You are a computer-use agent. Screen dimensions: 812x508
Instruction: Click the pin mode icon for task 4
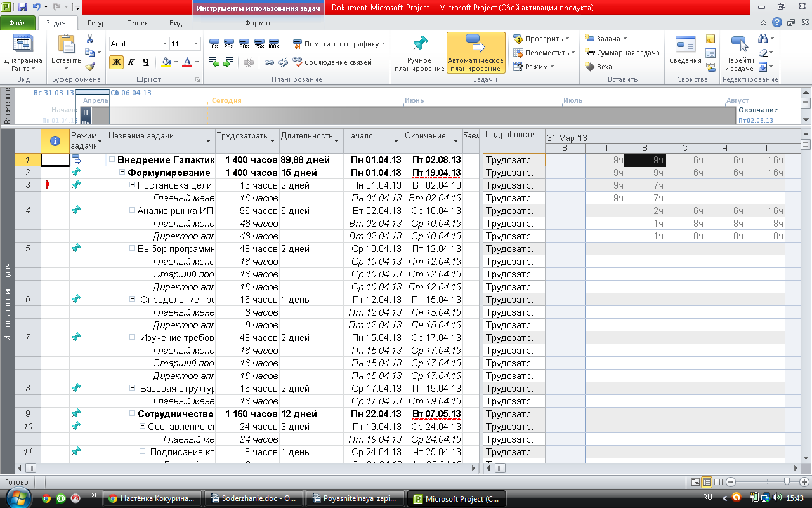point(76,210)
